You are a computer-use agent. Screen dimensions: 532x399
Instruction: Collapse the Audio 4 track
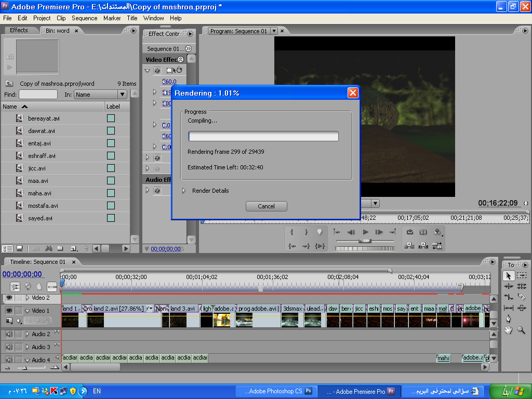point(28,360)
